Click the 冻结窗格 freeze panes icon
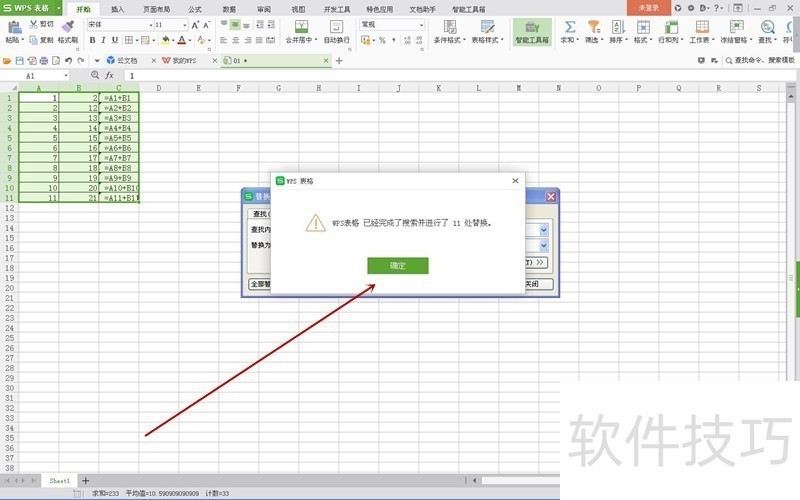Image resolution: width=800 pixels, height=500 pixels. point(736,27)
